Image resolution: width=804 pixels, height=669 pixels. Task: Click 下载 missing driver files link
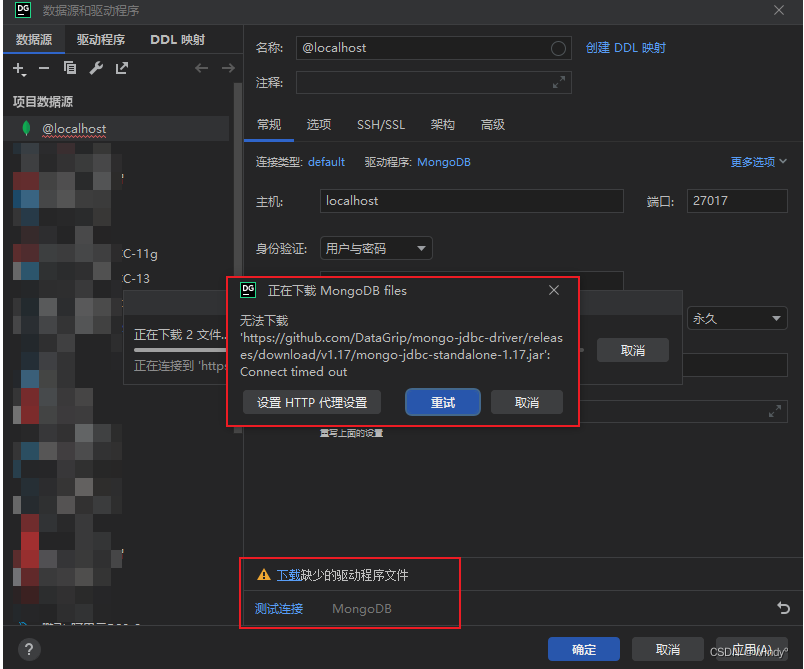click(289, 575)
